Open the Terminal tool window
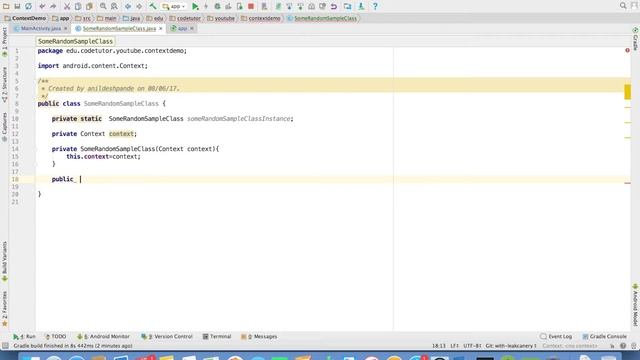 [217, 336]
